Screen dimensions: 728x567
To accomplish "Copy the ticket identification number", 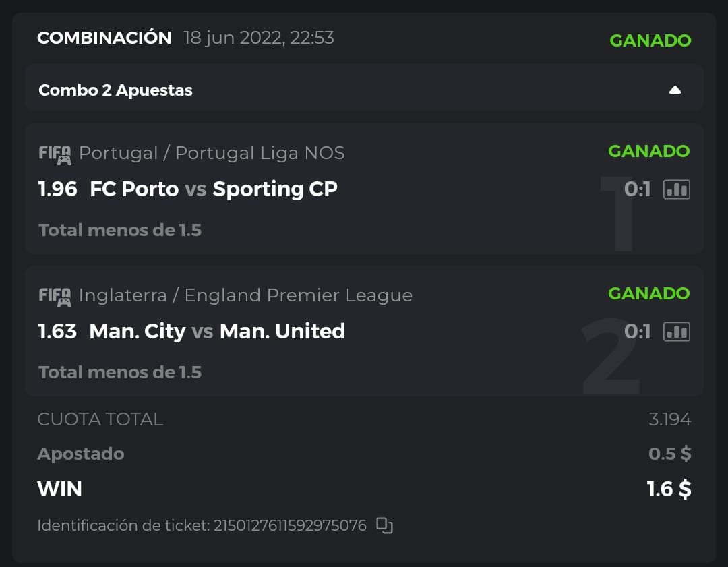I will click(x=384, y=525).
